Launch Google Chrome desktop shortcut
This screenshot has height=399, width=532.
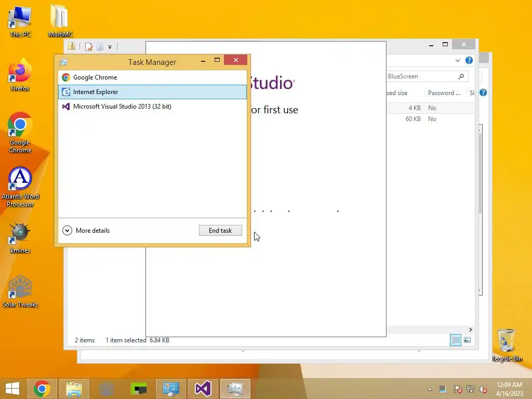(x=20, y=133)
